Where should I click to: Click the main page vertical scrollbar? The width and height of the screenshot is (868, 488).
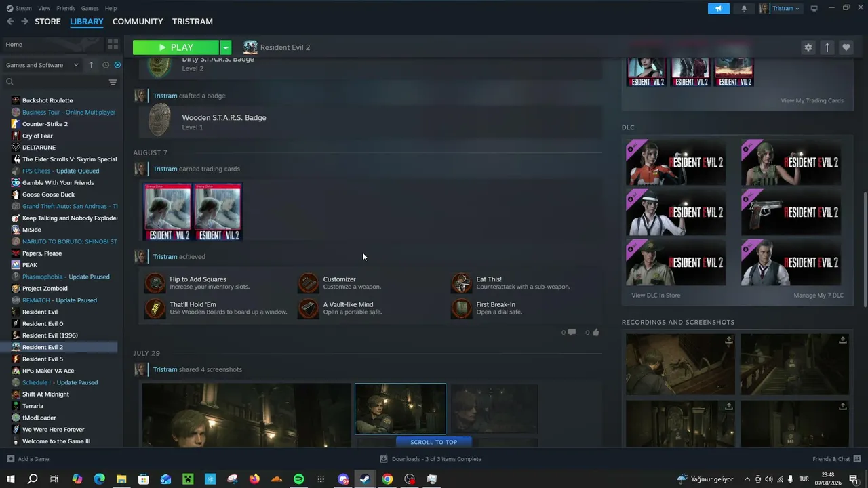coord(864,251)
